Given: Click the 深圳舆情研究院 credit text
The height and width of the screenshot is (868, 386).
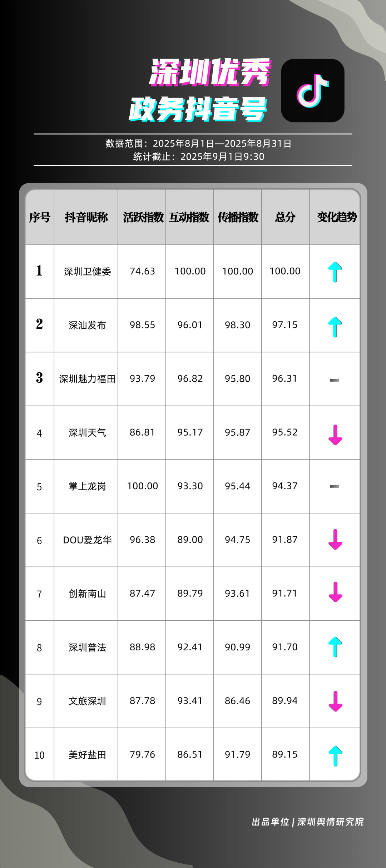Looking at the screenshot, I should 330,822.
